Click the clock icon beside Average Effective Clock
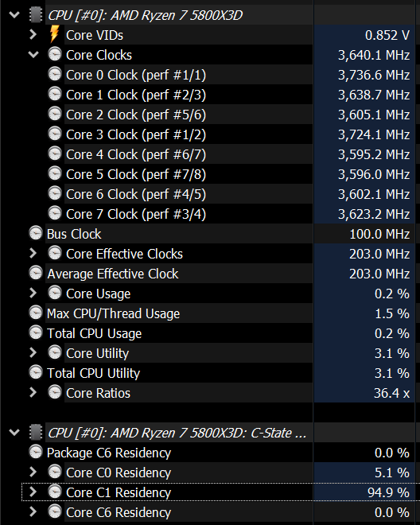 (36, 273)
